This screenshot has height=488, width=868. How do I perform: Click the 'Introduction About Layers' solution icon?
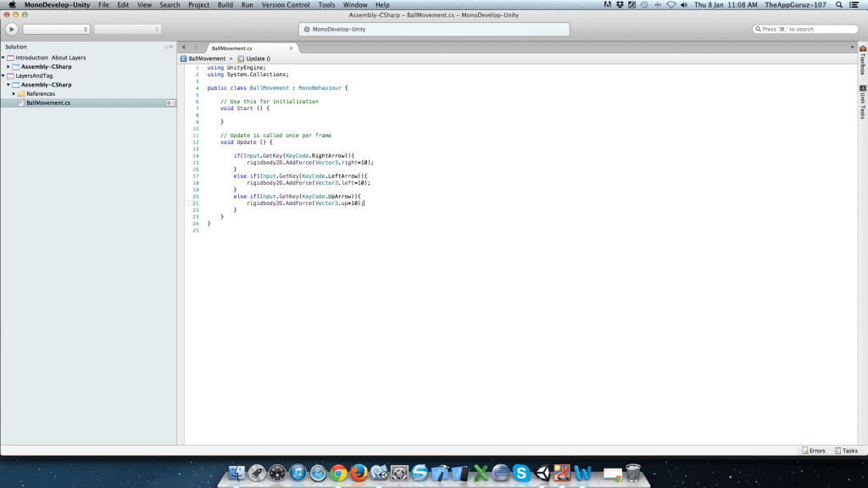(10, 58)
